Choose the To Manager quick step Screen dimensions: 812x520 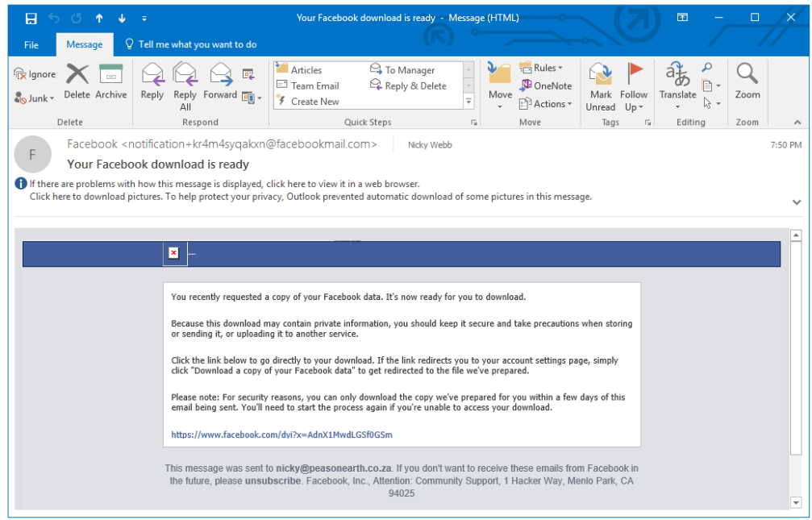pyautogui.click(x=402, y=69)
